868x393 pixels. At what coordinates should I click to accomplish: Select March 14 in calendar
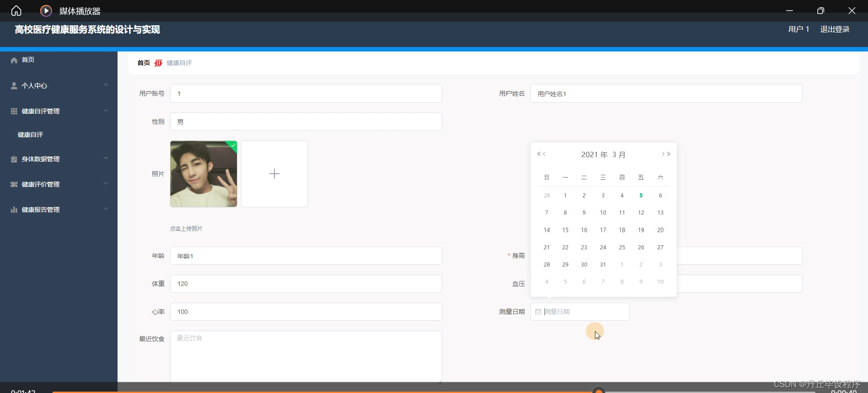[x=547, y=230]
